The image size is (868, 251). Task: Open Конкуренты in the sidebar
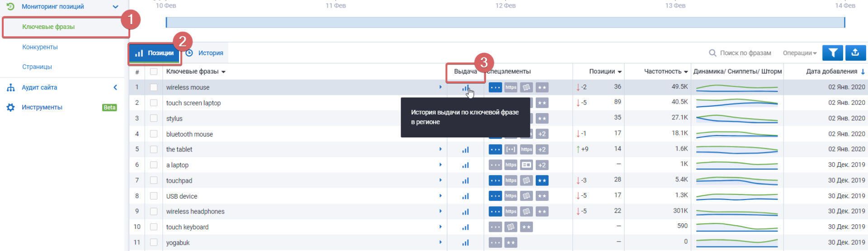pyautogui.click(x=40, y=47)
